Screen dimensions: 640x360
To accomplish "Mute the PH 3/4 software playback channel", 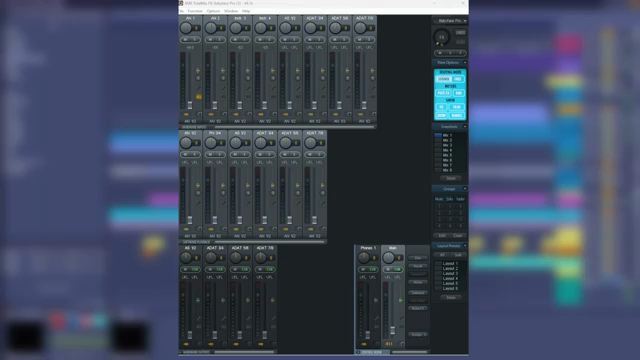I will pyautogui.click(x=211, y=154).
